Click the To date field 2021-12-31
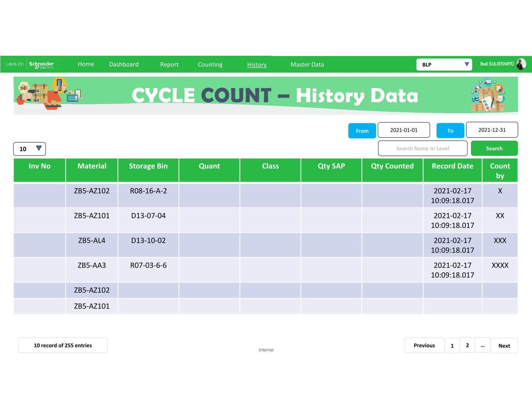The image size is (532, 411). click(492, 130)
